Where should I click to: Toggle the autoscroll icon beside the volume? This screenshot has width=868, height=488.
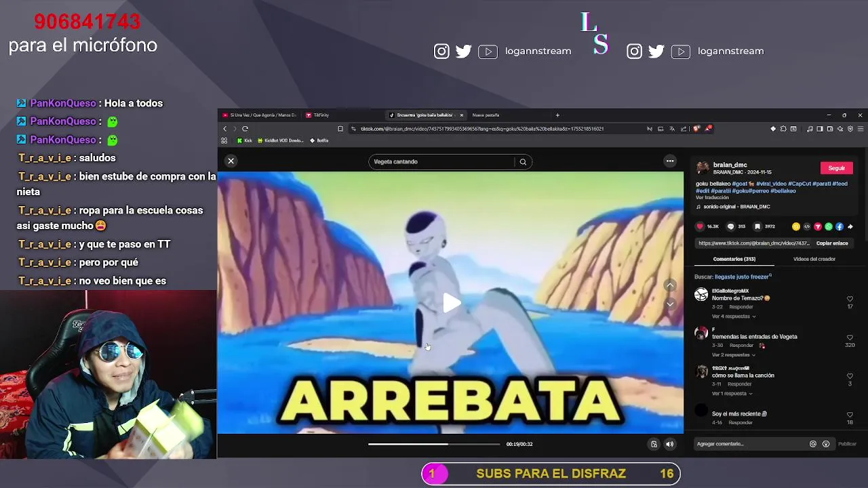click(654, 444)
